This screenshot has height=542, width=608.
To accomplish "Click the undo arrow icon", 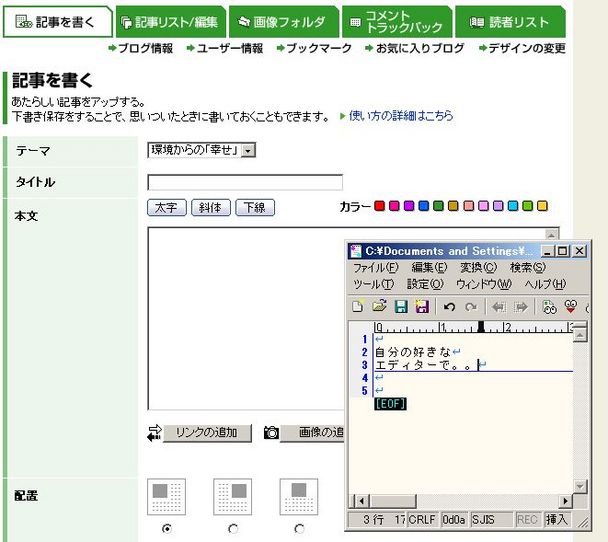I will point(449,307).
